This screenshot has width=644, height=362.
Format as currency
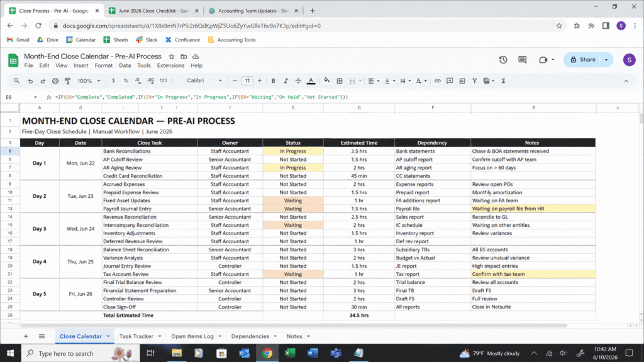[x=113, y=81]
